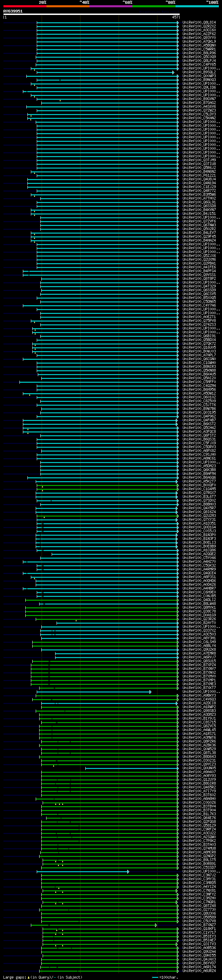
Task: Click the UniRef100_C5DRV3 label
Action: click(x=199, y=447)
